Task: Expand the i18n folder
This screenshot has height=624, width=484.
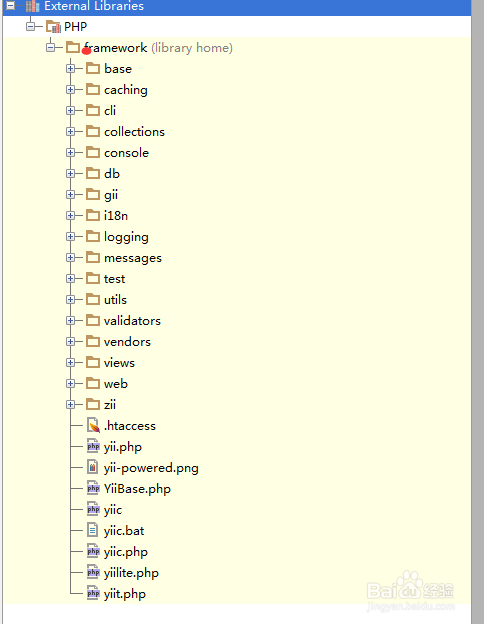Action: pos(70,216)
